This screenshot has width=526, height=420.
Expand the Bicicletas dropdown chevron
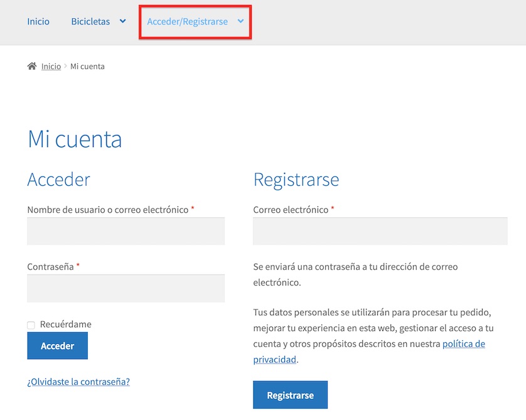point(123,21)
